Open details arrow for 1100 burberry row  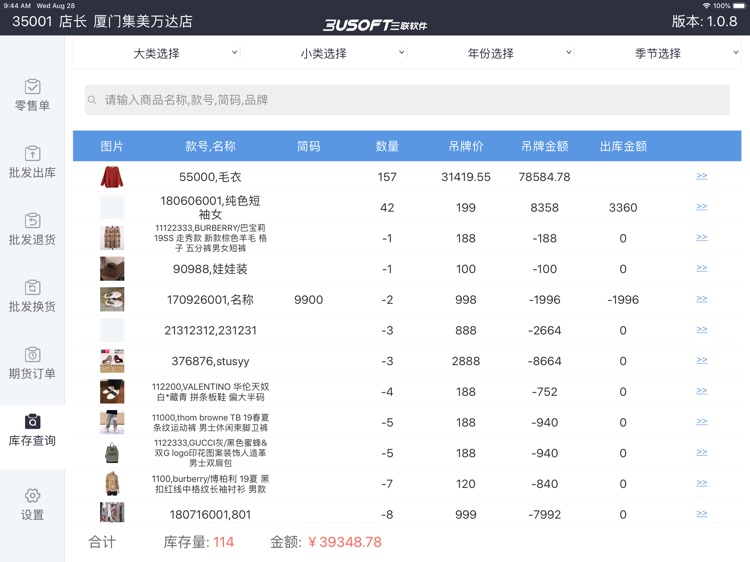(702, 483)
